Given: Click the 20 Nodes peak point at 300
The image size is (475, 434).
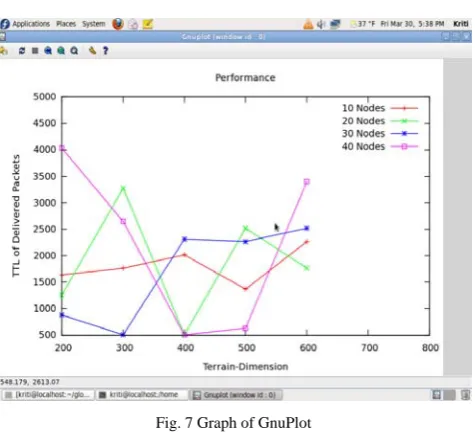Looking at the screenshot, I should tap(123, 188).
